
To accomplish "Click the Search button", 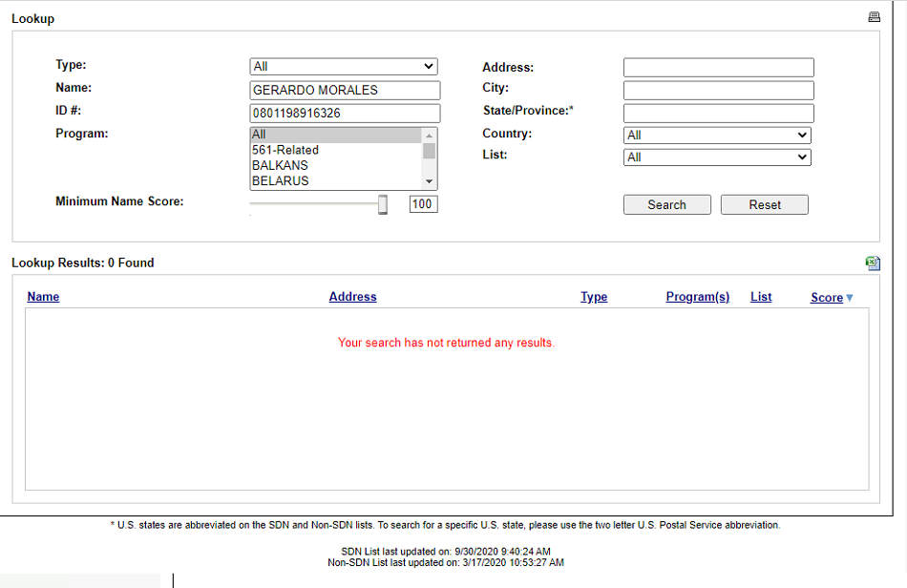I will pos(666,204).
